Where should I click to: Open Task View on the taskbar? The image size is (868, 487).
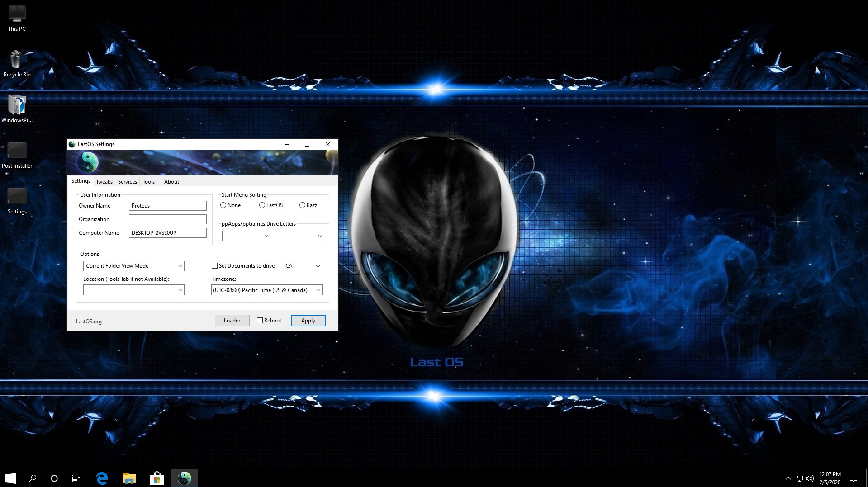pos(76,478)
